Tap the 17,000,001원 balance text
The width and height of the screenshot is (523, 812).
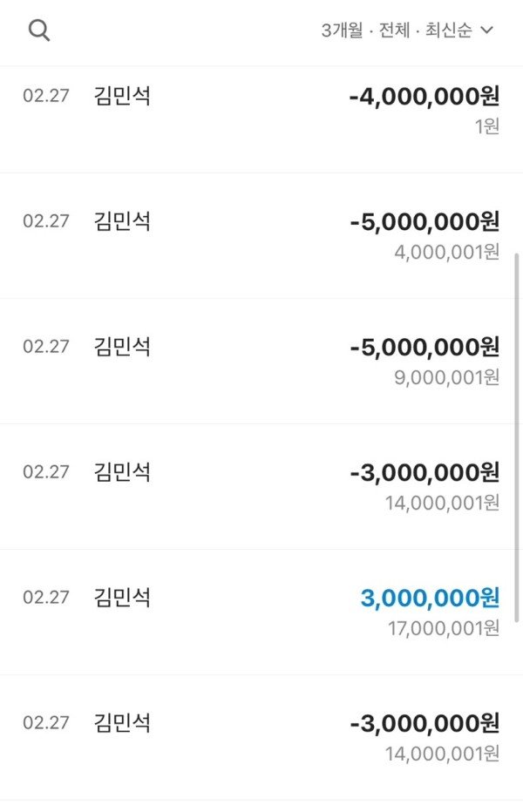443,628
